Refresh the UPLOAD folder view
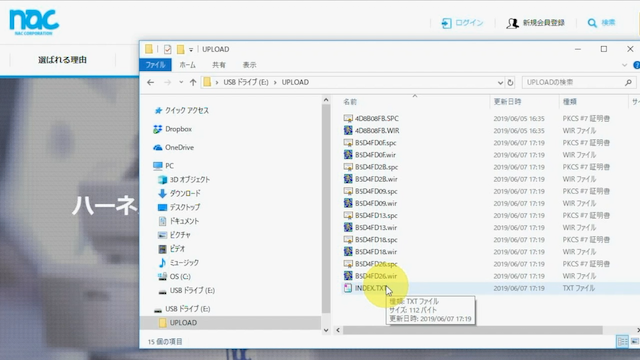 click(510, 82)
